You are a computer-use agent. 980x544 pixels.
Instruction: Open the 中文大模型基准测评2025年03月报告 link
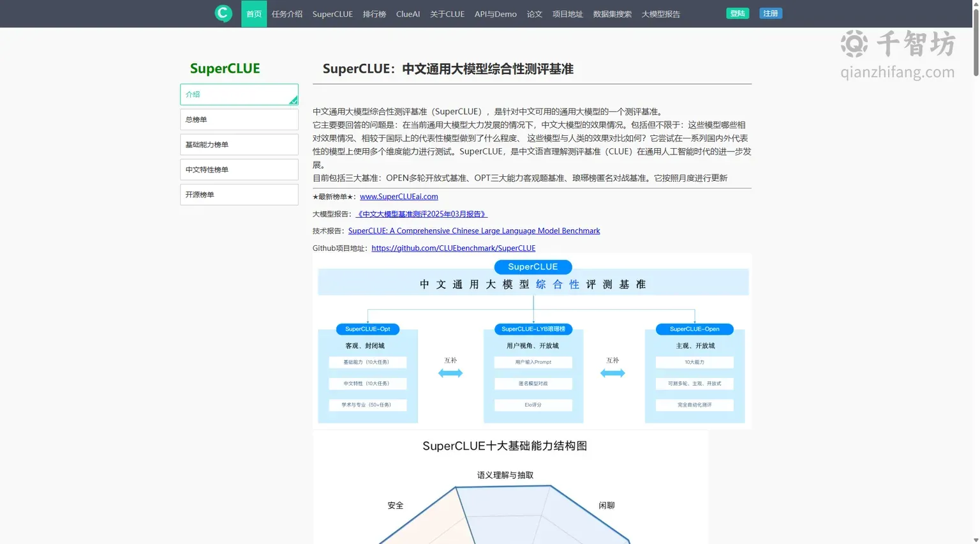point(422,214)
